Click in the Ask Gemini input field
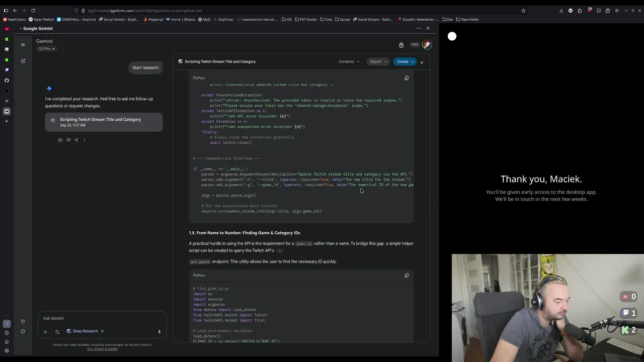This screenshot has width=644, height=362. point(102,318)
